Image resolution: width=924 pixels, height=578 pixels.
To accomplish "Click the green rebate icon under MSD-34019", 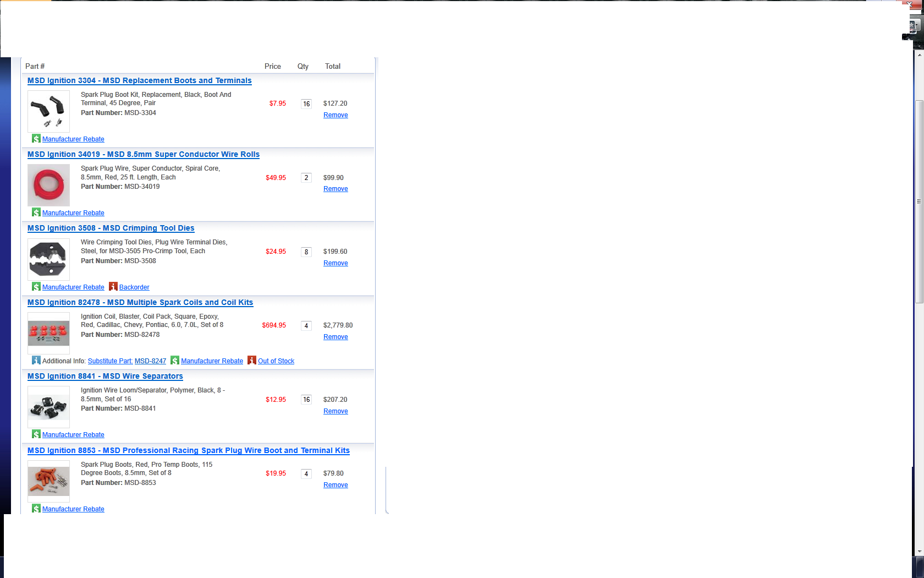I will tap(36, 212).
